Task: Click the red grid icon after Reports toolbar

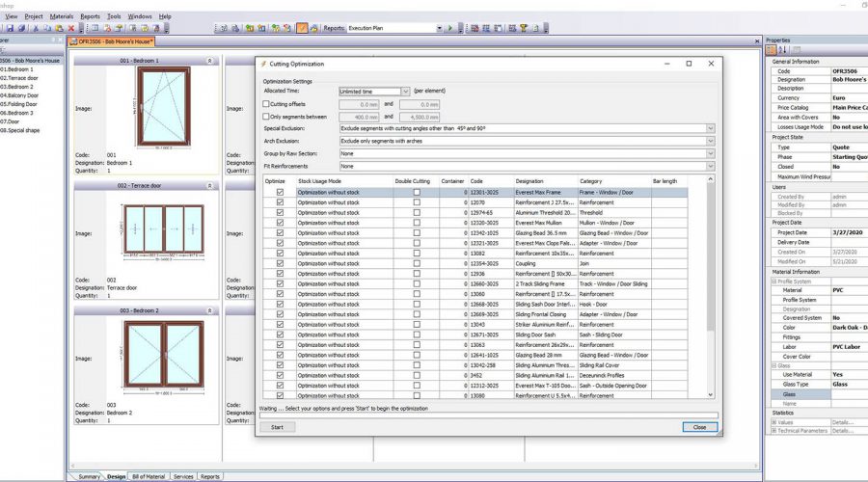Action: point(475,28)
